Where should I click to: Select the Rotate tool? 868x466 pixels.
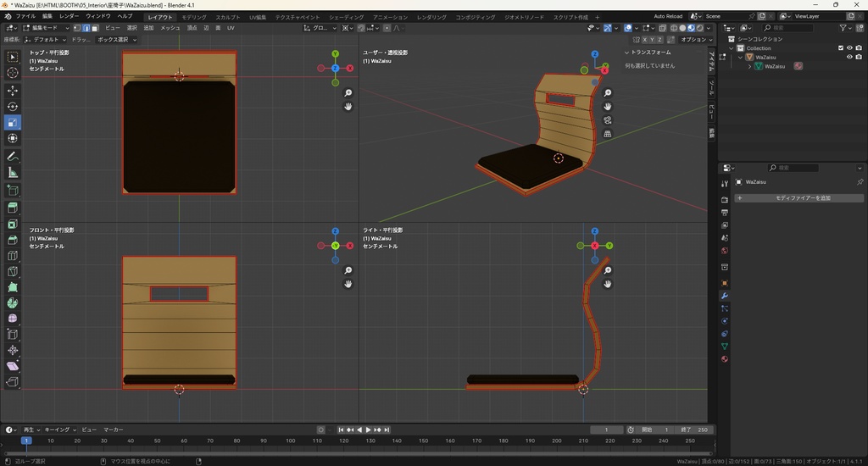click(13, 107)
